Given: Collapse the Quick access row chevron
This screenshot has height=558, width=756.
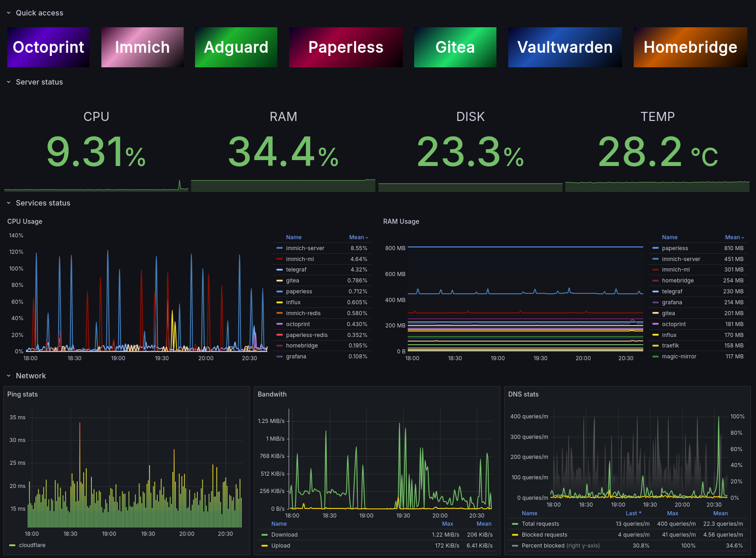Looking at the screenshot, I should pos(9,13).
